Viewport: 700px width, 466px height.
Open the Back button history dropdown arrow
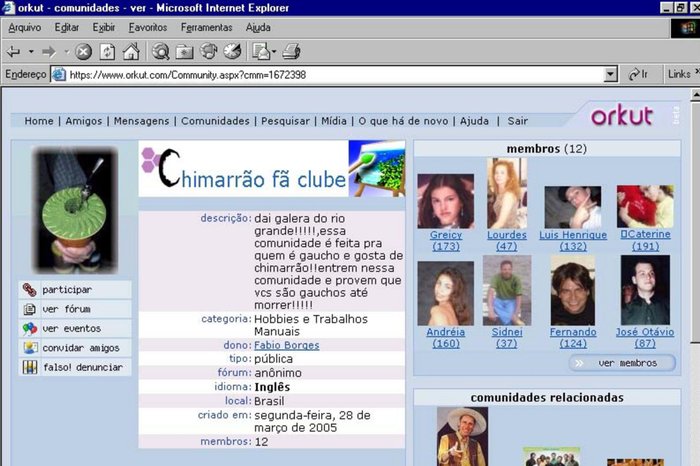pyautogui.click(x=31, y=52)
